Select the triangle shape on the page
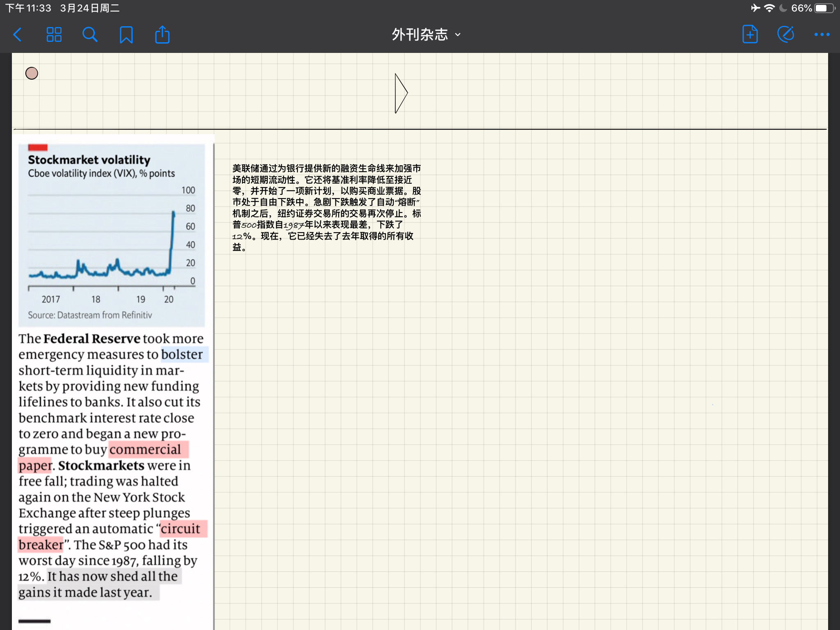 click(x=400, y=94)
